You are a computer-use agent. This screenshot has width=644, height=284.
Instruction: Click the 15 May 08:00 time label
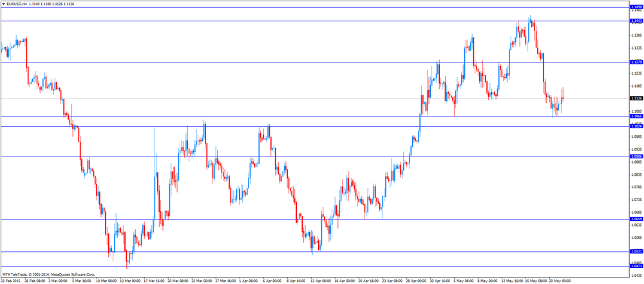[x=535, y=281]
